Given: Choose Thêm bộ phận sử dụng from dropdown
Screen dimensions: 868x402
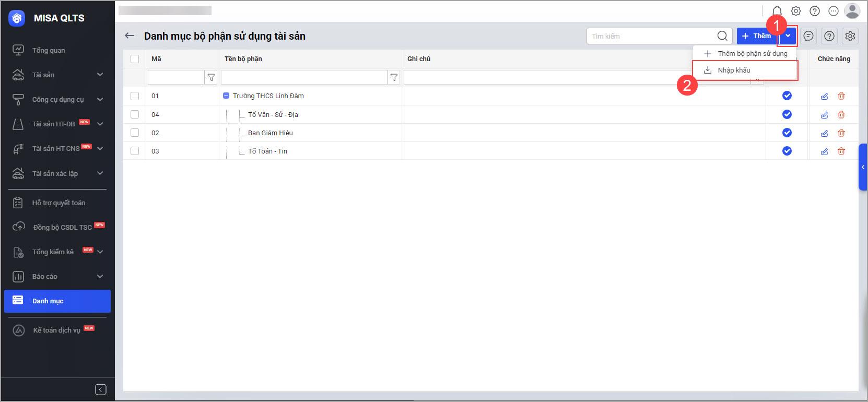Looking at the screenshot, I should (x=745, y=53).
